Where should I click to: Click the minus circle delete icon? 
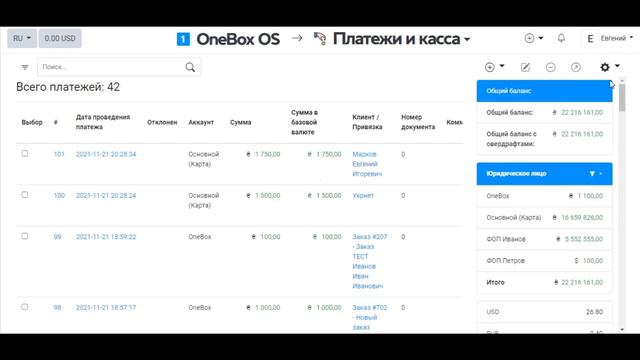550,67
